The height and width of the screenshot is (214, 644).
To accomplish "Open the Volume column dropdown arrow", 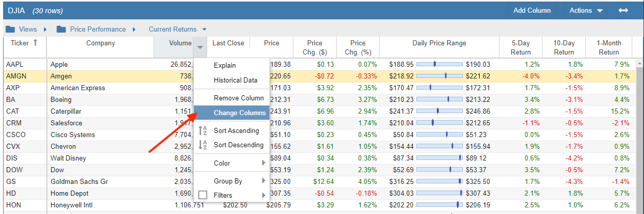I will [200, 47].
